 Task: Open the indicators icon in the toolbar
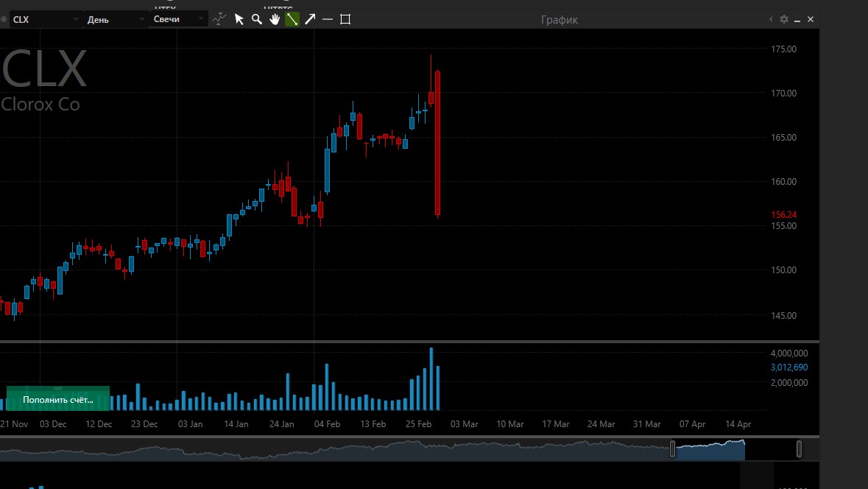[x=219, y=19]
